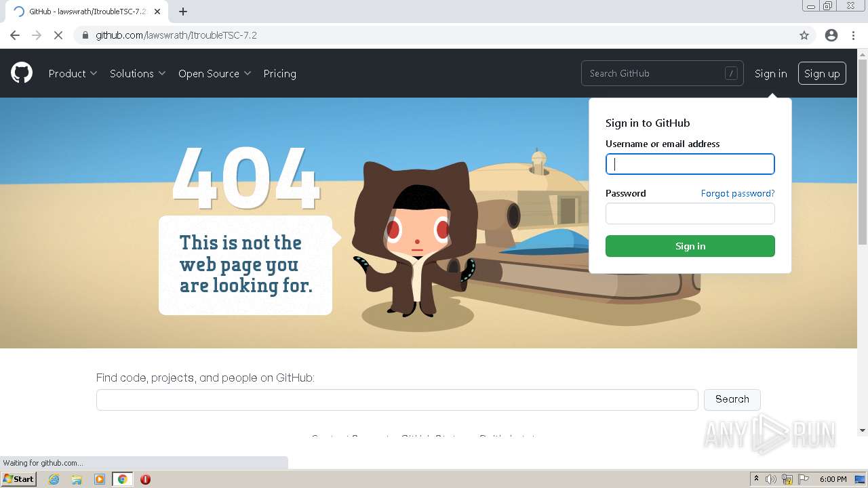The height and width of the screenshot is (488, 868).
Task: Click the slash shortcut icon in search
Action: click(731, 73)
